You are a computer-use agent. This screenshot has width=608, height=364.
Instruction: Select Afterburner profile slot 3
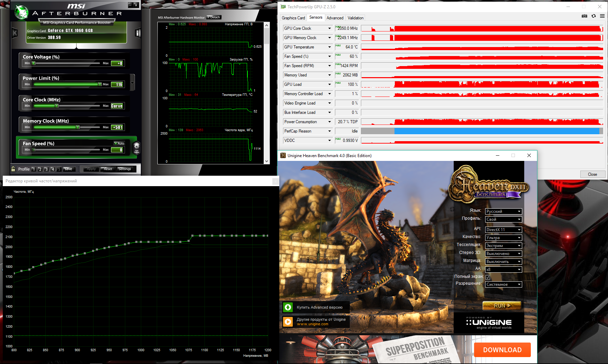tap(46, 169)
